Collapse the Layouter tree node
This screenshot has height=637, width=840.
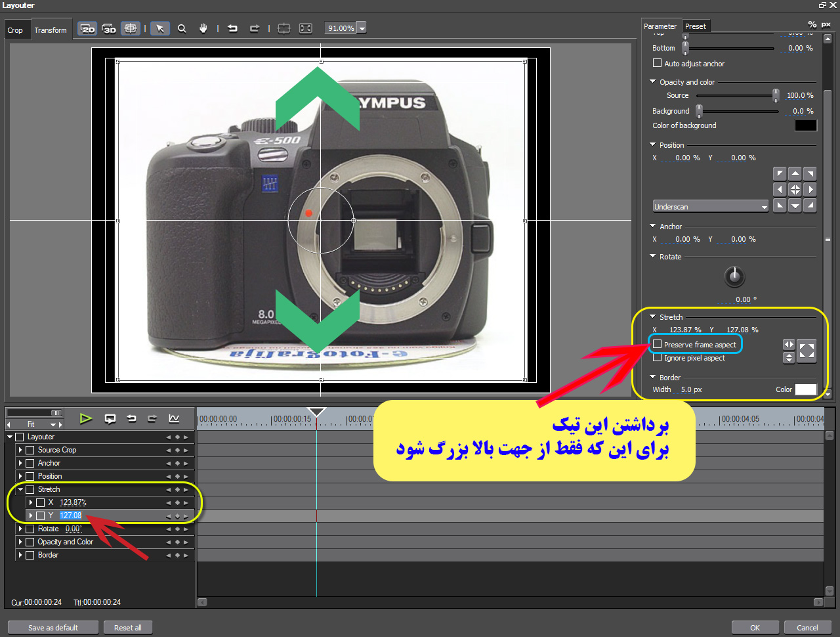10,437
